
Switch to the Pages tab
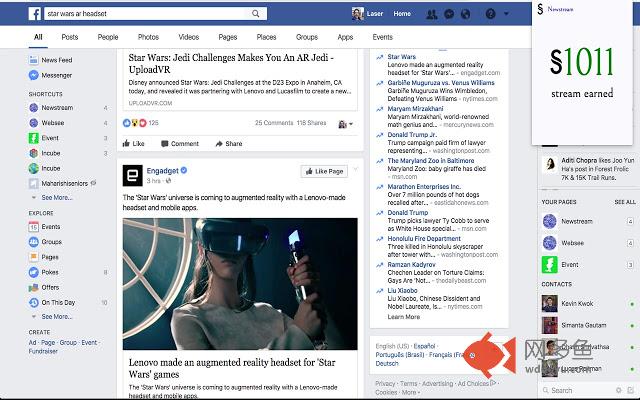coord(228,37)
